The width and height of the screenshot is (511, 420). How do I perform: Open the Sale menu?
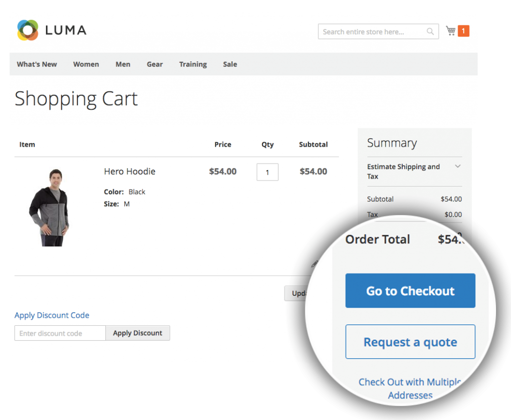(x=230, y=64)
